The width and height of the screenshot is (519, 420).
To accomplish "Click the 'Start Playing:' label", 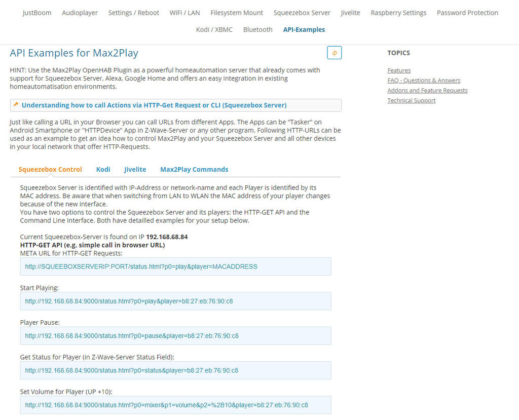I will 40,288.
